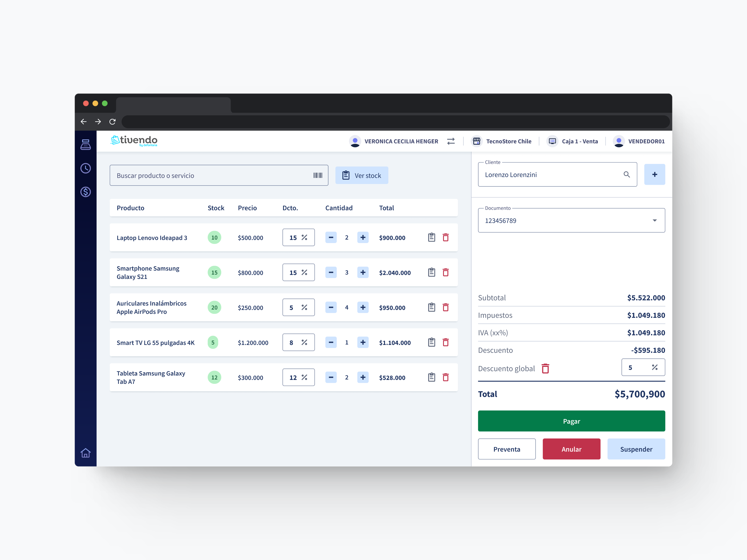This screenshot has height=560, width=747.
Task: Increase quantity of Smart TV LG 55
Action: click(x=363, y=342)
